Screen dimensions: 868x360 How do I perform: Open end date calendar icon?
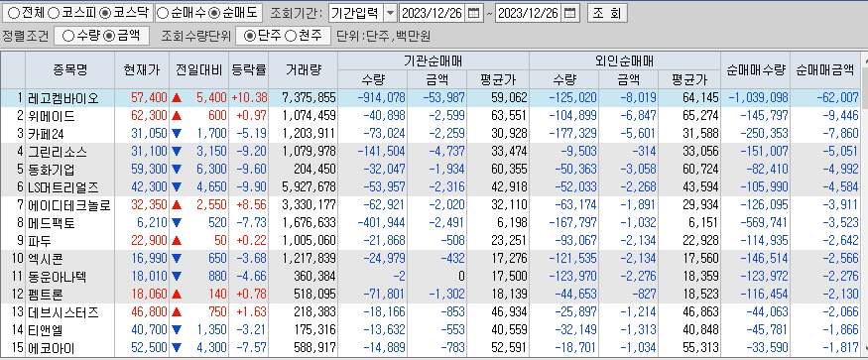pos(571,13)
